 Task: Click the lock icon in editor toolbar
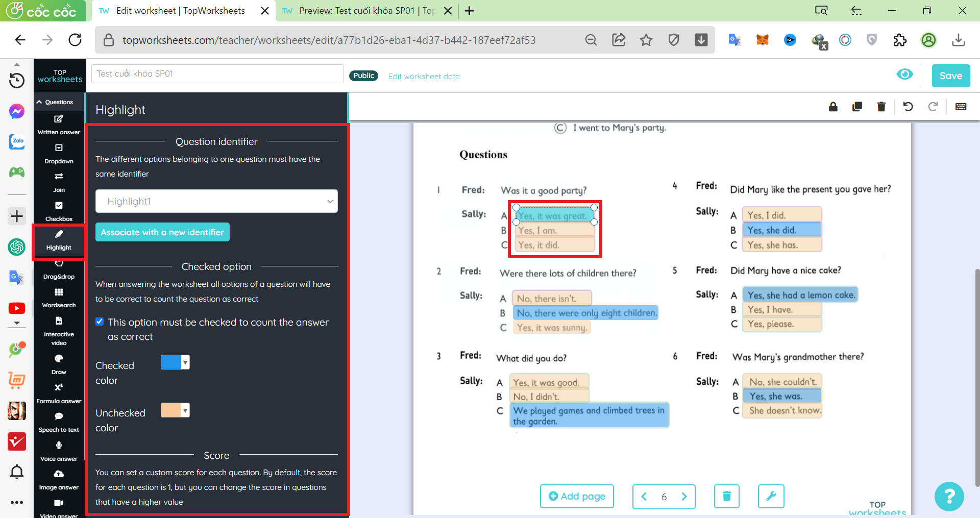[x=833, y=107]
